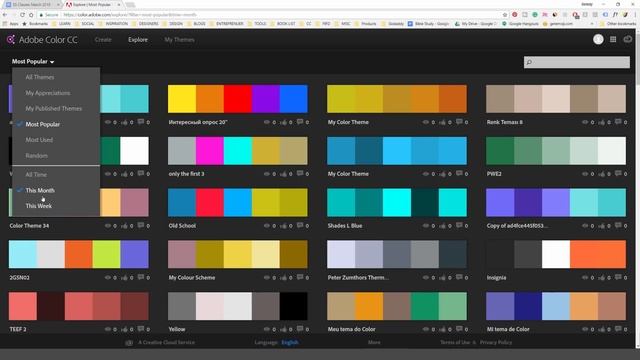Click browser back arrow
The image size is (640, 360).
5,15
